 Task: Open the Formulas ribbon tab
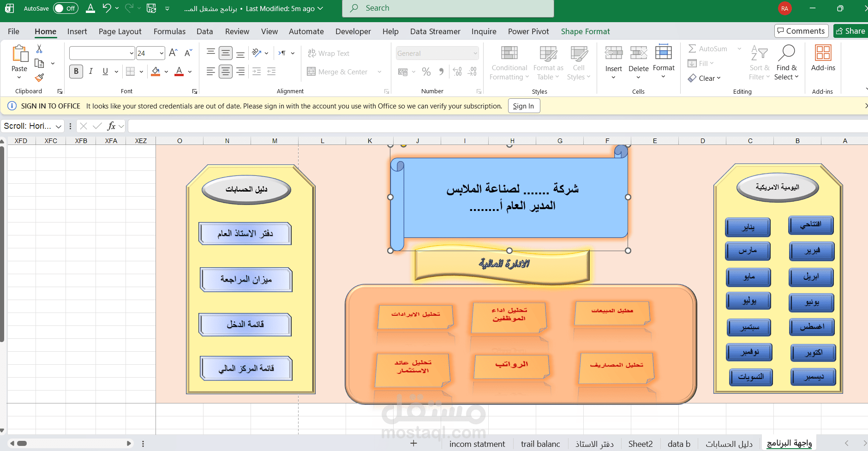169,31
